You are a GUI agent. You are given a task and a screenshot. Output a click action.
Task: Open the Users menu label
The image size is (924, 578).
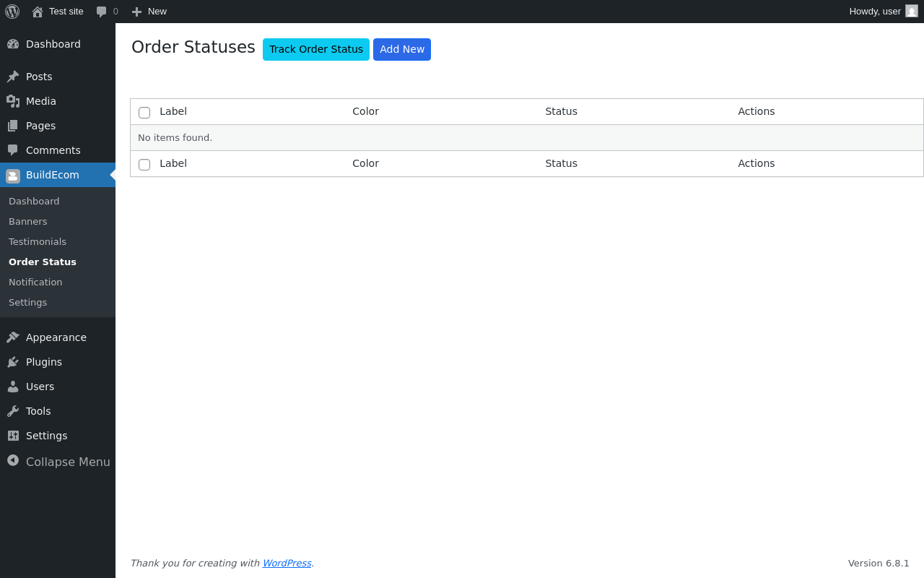(x=40, y=387)
